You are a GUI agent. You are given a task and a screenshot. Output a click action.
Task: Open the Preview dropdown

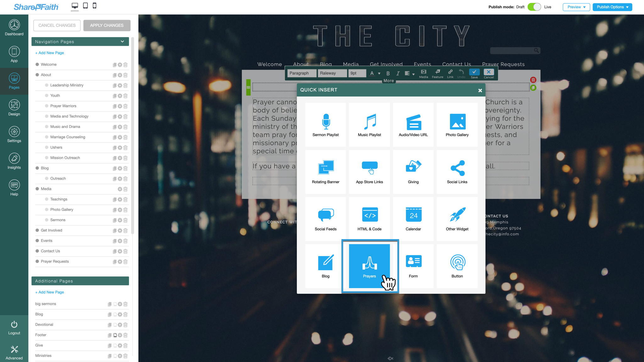576,7
